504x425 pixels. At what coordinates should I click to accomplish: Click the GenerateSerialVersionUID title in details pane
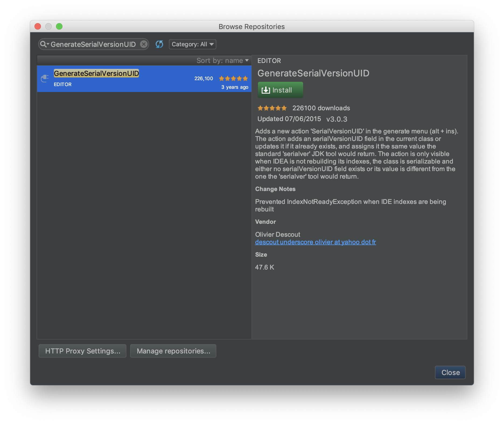coord(313,73)
